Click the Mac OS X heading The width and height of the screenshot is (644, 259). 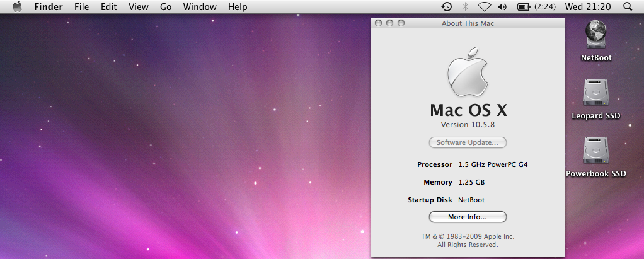[468, 110]
